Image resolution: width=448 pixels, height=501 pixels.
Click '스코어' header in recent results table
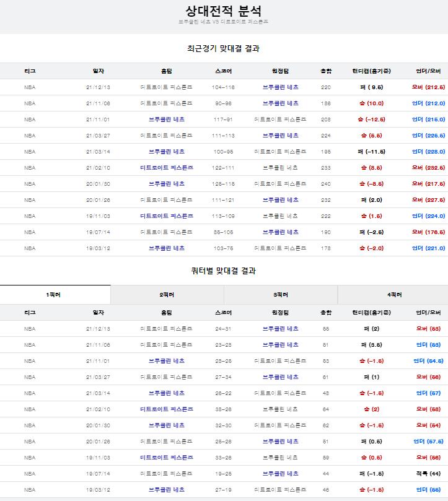click(x=223, y=71)
